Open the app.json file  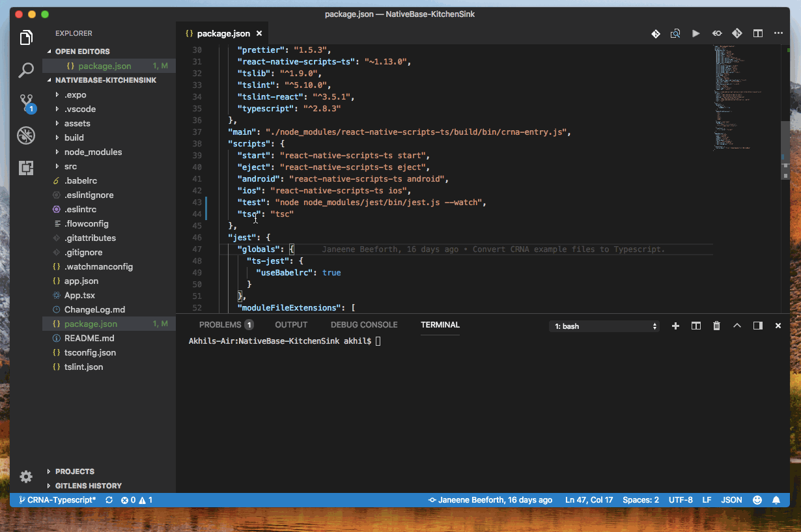[x=109, y=281]
